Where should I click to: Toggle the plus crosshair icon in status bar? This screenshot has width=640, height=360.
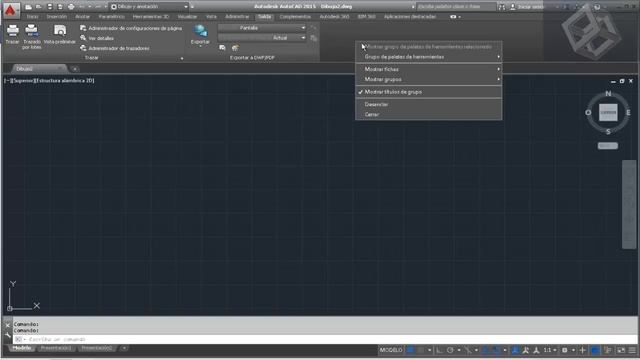click(x=582, y=350)
